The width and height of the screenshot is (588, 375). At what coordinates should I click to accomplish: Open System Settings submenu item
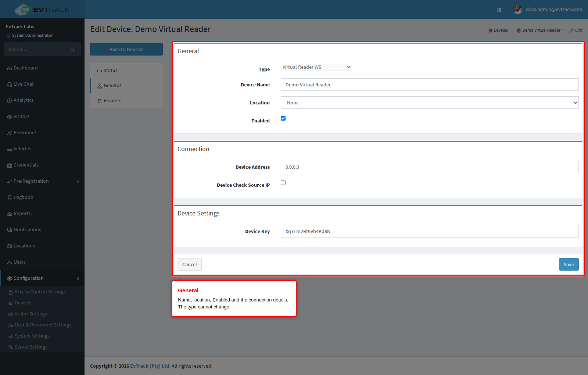pos(32,336)
